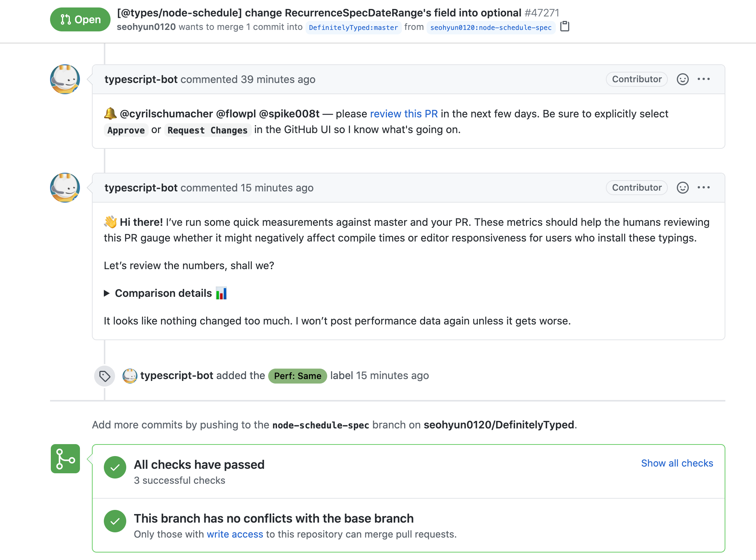Follow the write access link

tap(235, 534)
